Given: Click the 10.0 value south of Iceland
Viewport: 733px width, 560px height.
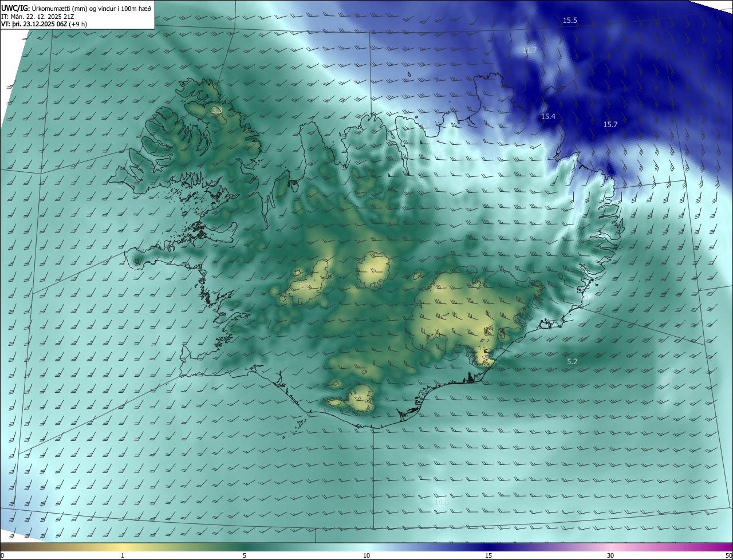Looking at the screenshot, I should 441,503.
